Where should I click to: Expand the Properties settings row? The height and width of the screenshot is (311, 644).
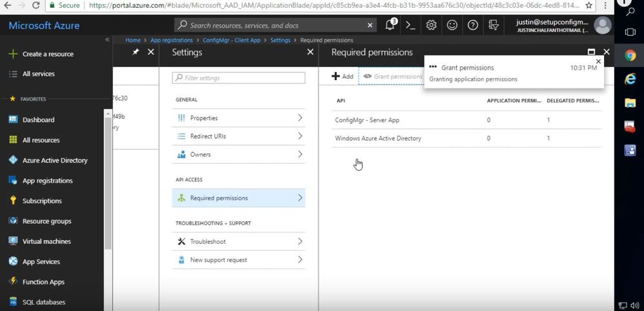[238, 118]
